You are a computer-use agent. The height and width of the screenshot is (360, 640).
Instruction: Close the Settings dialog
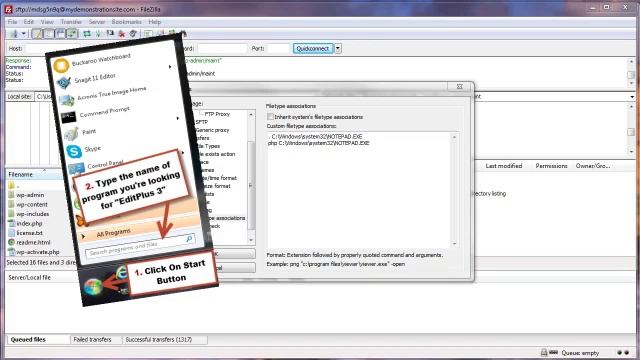[x=460, y=87]
